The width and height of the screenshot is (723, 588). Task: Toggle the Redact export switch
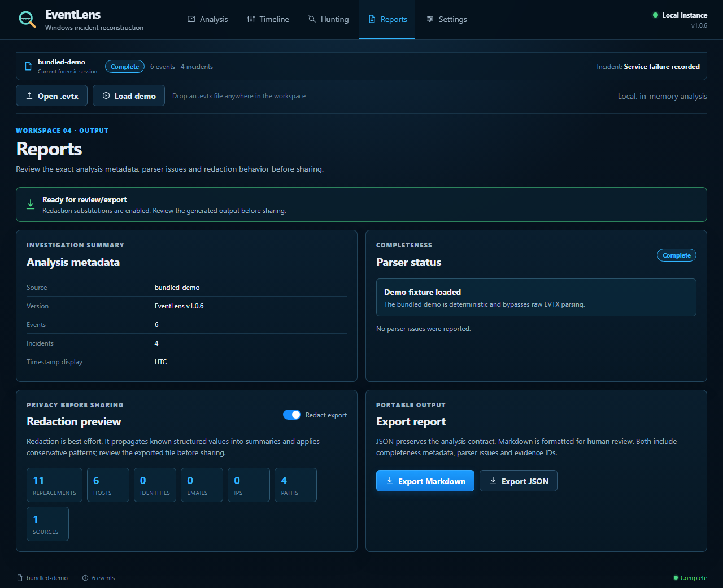(x=292, y=415)
